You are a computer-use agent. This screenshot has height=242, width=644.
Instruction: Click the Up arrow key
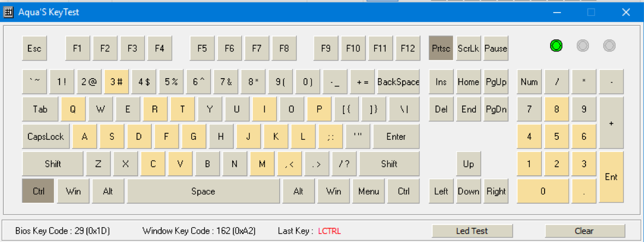[468, 164]
